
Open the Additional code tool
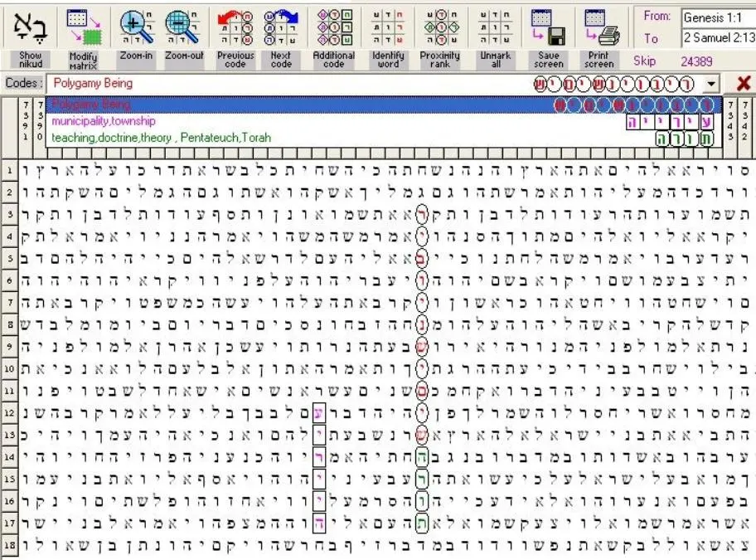pos(333,39)
